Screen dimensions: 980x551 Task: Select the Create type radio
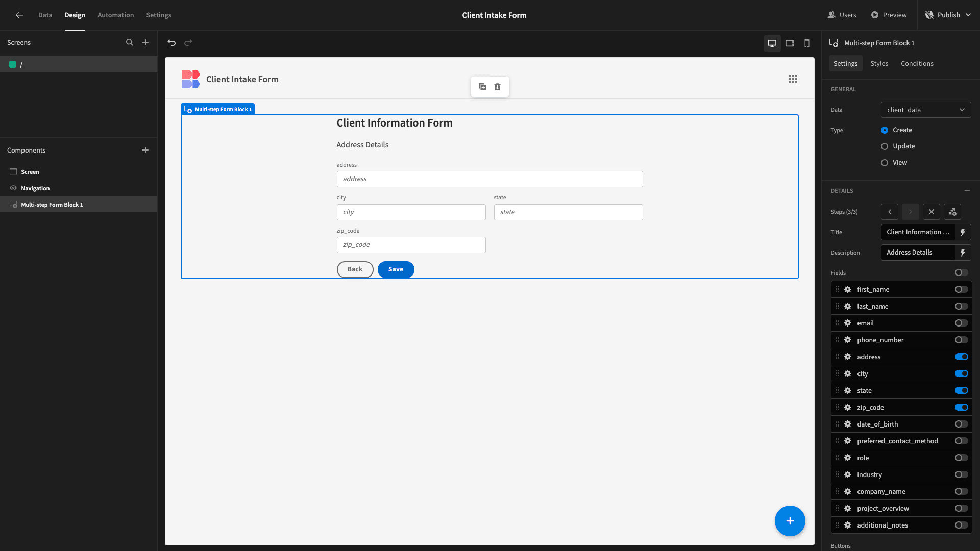coord(885,130)
